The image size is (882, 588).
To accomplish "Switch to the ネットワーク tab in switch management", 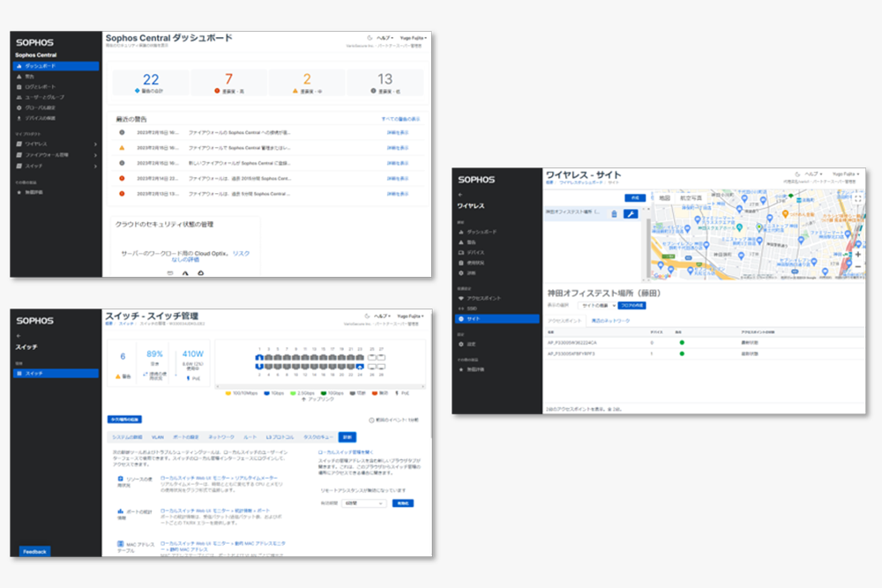I will (221, 437).
